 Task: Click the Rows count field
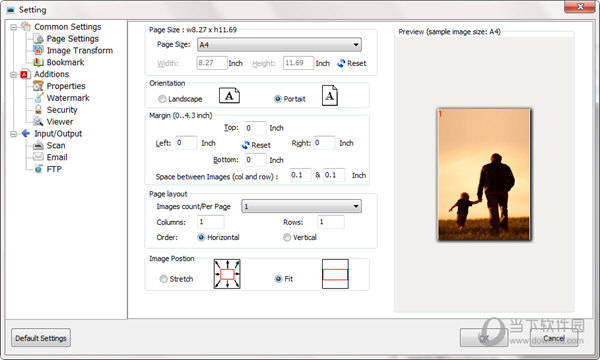click(x=331, y=222)
